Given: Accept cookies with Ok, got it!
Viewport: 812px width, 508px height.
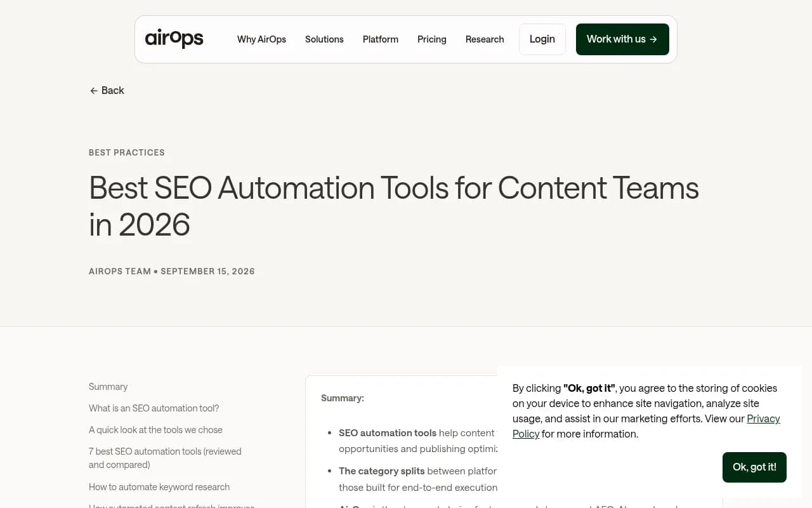Looking at the screenshot, I should 754,467.
